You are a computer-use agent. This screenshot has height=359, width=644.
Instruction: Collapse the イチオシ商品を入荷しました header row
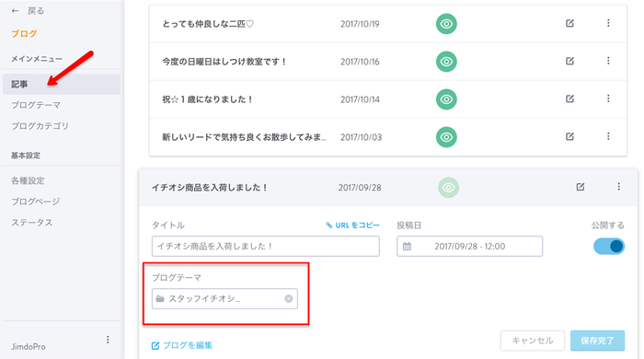coord(388,187)
